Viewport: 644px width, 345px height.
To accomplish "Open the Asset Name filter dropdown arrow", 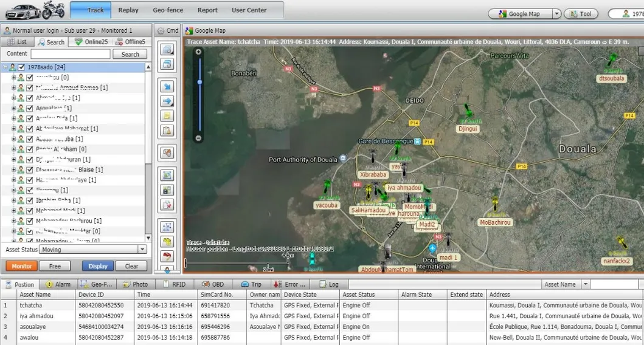I will tap(585, 284).
